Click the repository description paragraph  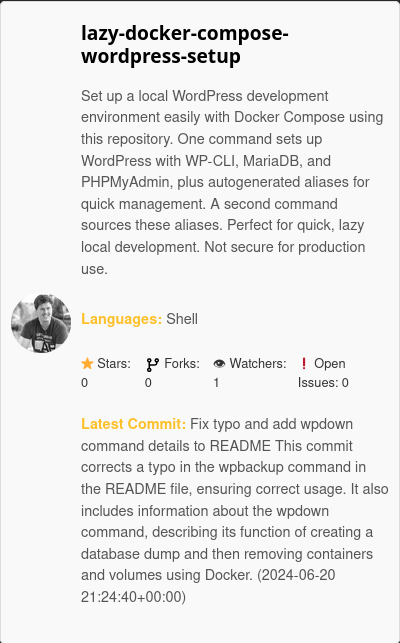click(x=232, y=182)
